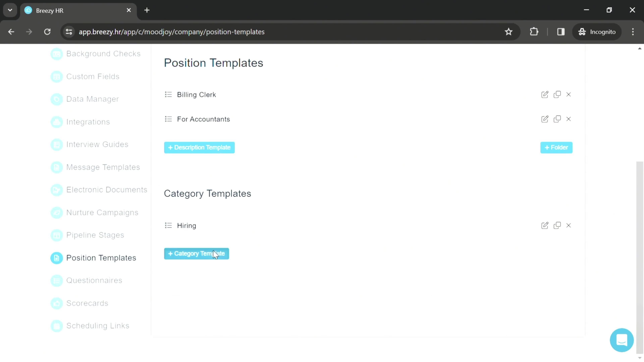Click the duplicate icon for For Accountants
644x362 pixels.
pyautogui.click(x=557, y=119)
